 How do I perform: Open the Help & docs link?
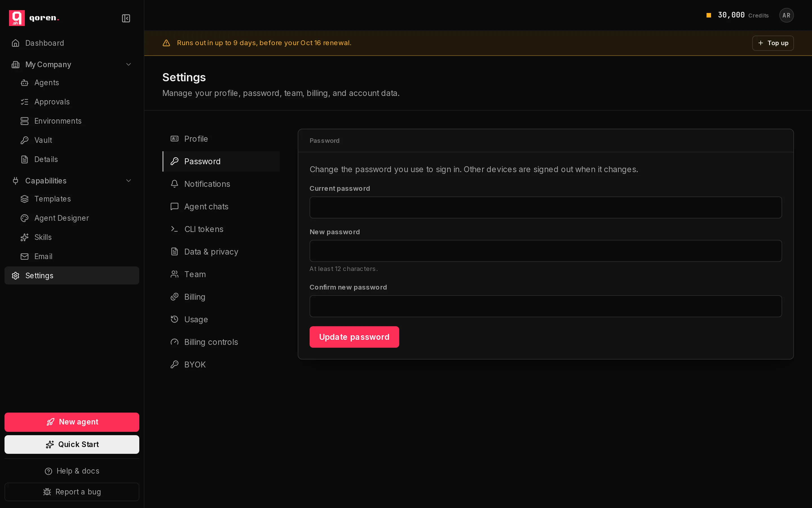(x=72, y=471)
